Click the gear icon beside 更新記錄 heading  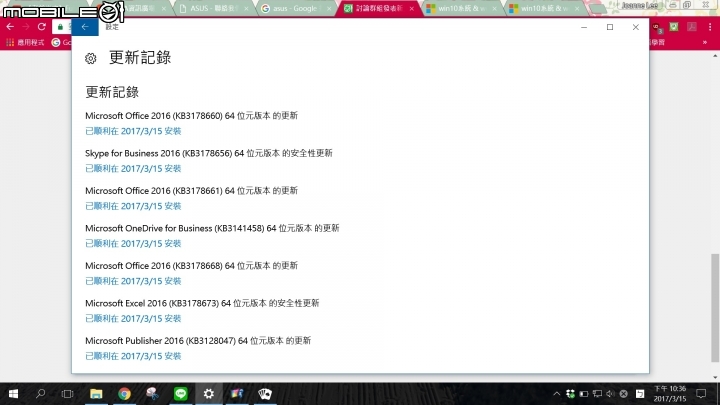tap(90, 58)
